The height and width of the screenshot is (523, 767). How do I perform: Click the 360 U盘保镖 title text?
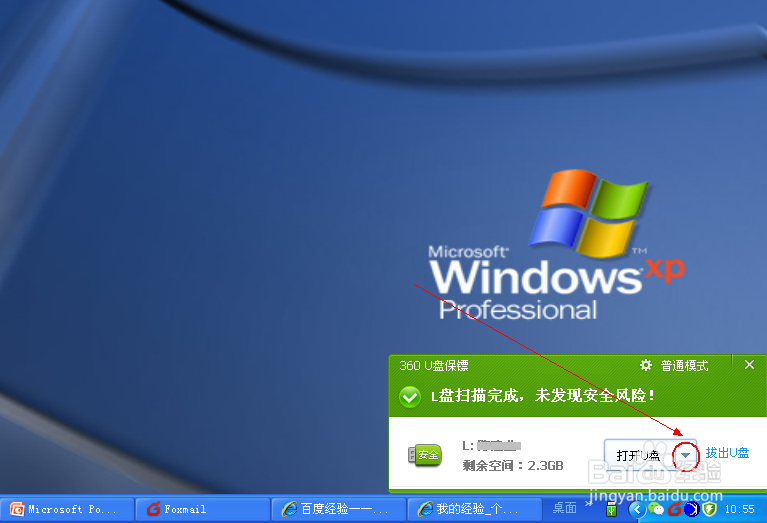434,365
